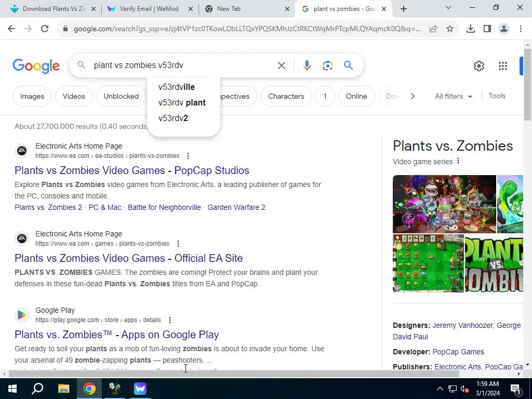The height and width of the screenshot is (399, 532).
Task: Open PopCap Games developer link
Action: click(x=458, y=352)
